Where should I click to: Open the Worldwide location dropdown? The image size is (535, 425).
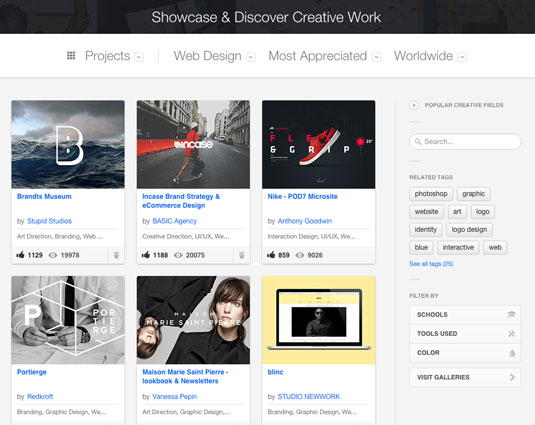pyautogui.click(x=462, y=57)
